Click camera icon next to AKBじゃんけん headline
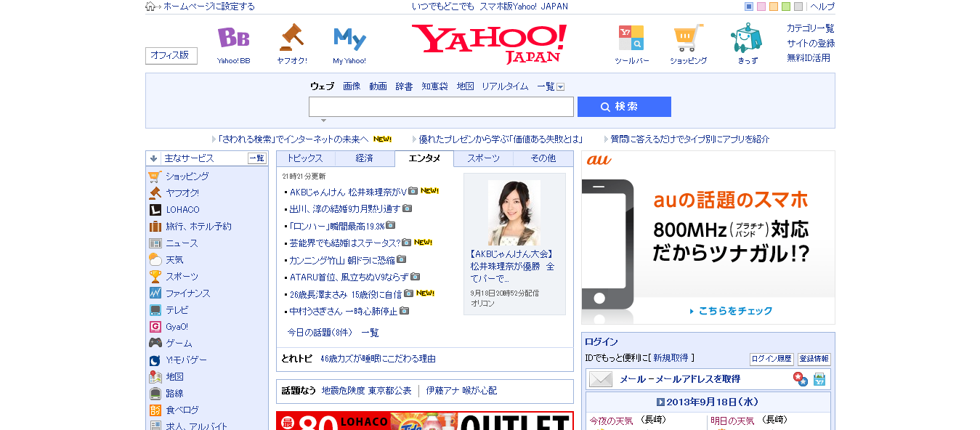Image resolution: width=980 pixels, height=430 pixels. tap(413, 191)
